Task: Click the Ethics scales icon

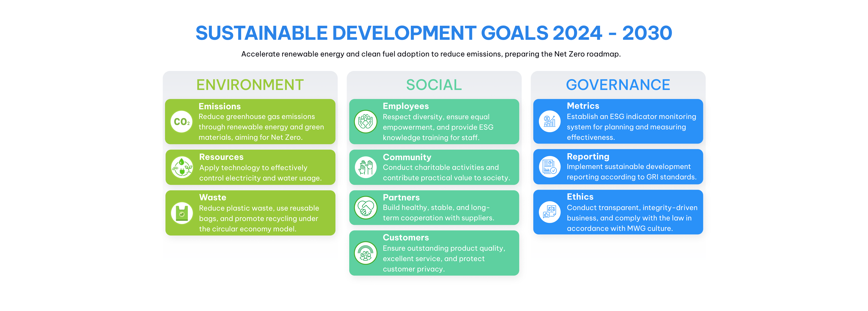Action: [549, 212]
